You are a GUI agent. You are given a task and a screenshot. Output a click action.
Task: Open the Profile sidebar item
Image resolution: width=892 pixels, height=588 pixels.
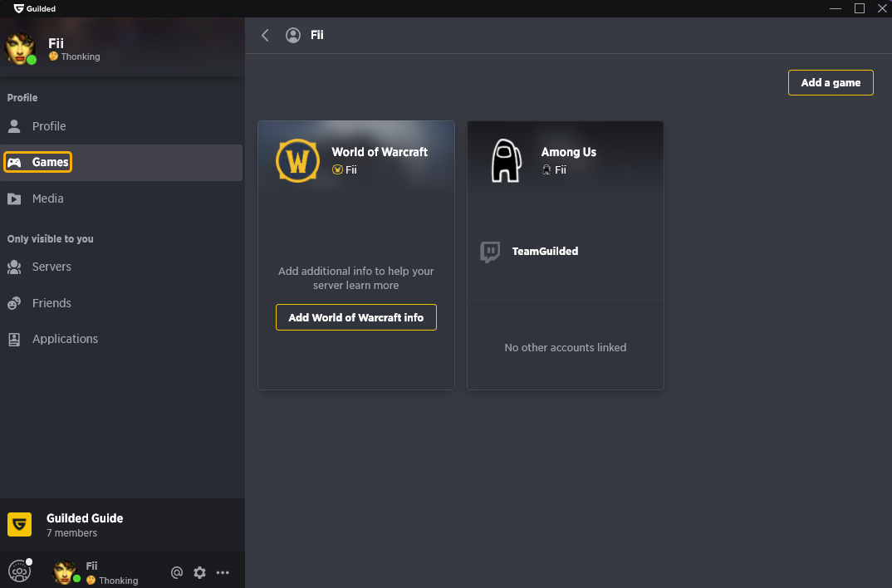tap(121, 126)
